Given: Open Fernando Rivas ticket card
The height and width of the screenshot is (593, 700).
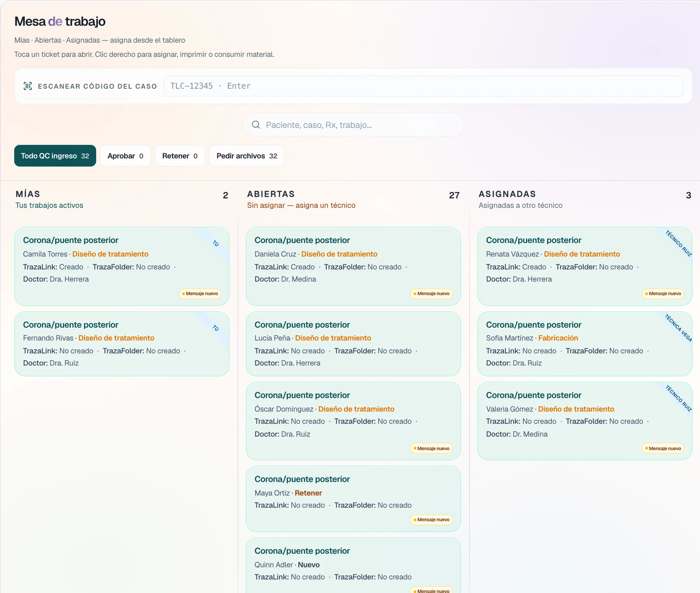Looking at the screenshot, I should point(122,344).
